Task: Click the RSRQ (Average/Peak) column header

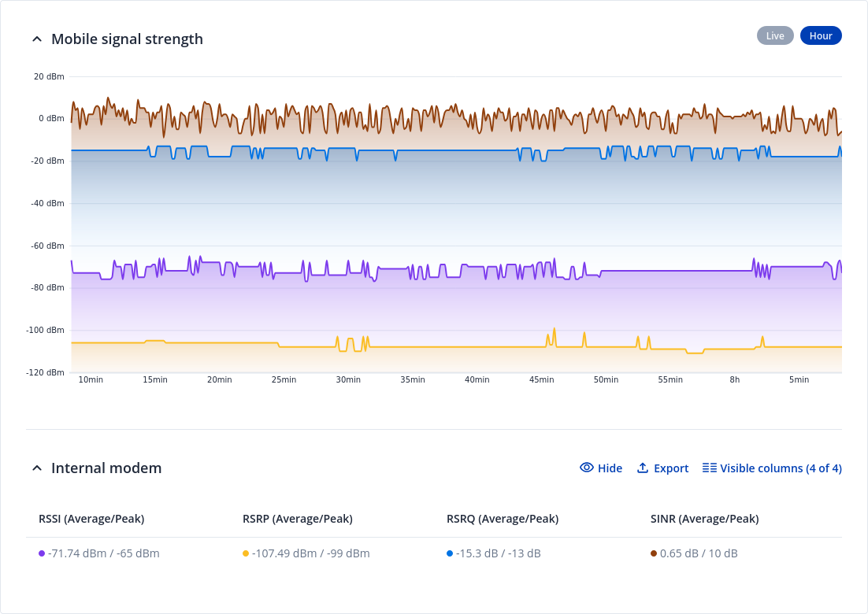Action: point(502,519)
